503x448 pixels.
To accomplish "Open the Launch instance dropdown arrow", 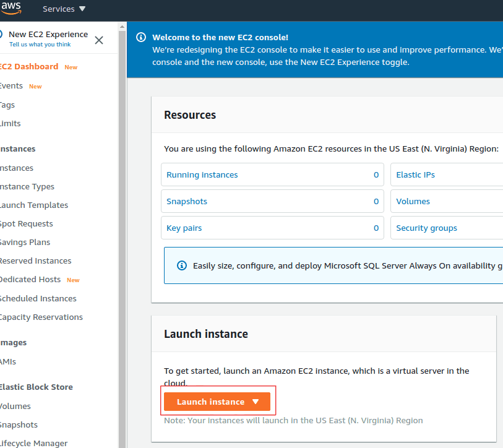I will point(256,401).
